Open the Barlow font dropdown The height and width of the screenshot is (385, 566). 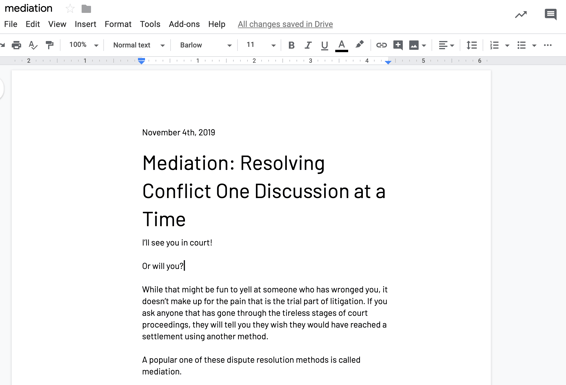[205, 45]
